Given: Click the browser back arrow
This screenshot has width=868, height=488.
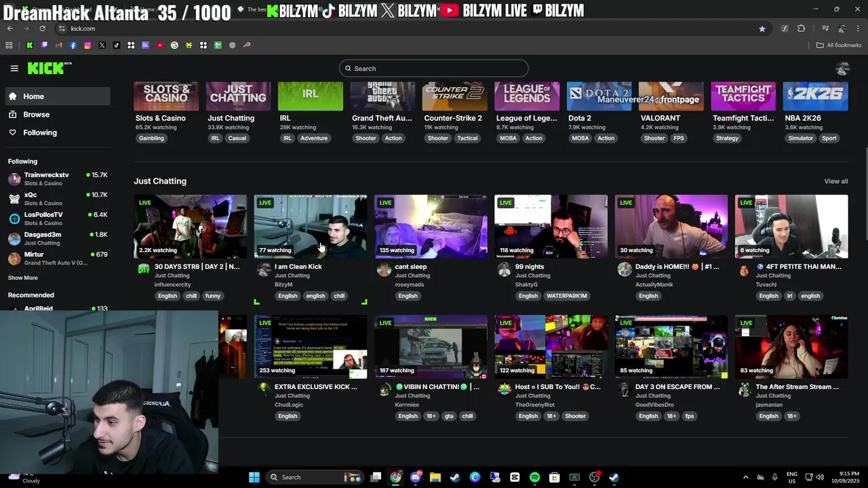Looking at the screenshot, I should tap(9, 28).
